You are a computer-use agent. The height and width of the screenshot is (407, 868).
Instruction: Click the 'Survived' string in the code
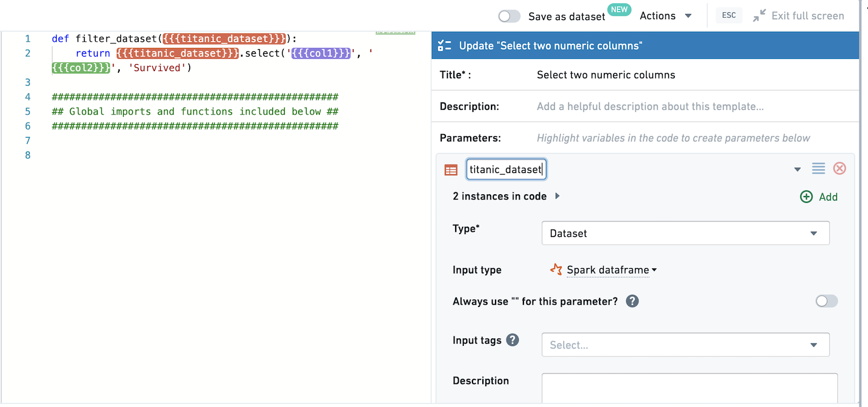157,68
